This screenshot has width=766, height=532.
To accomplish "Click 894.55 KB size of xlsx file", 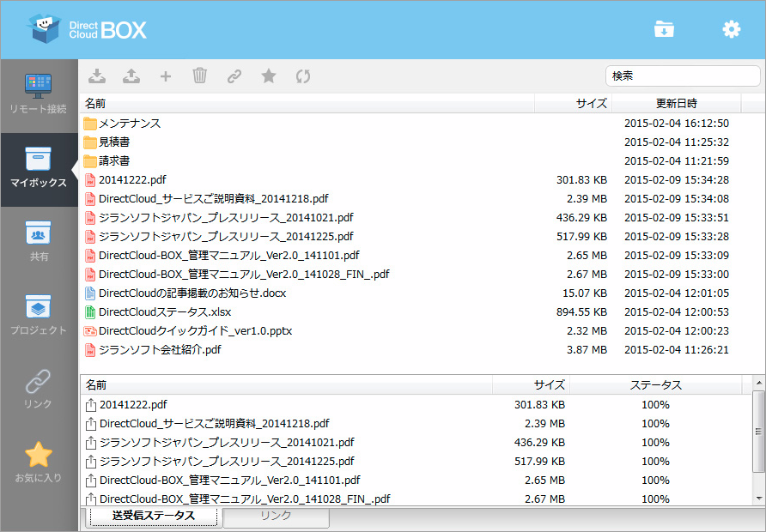I will pyautogui.click(x=581, y=311).
